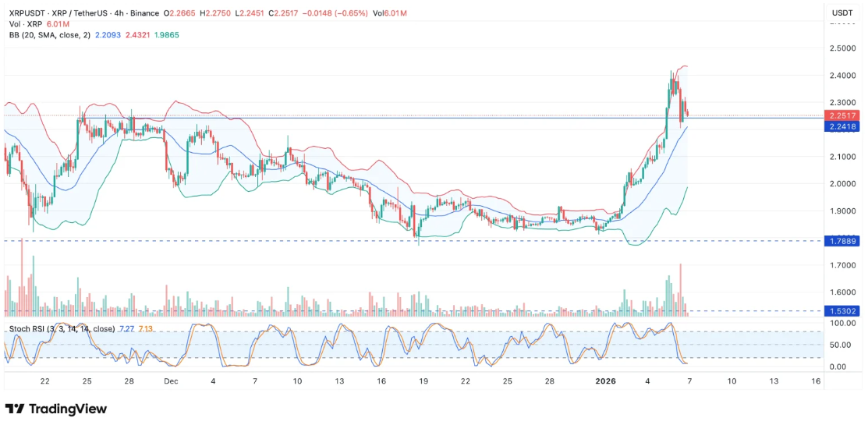Image resolution: width=868 pixels, height=425 pixels.
Task: Click the Dec month marker on time axis
Action: (171, 381)
